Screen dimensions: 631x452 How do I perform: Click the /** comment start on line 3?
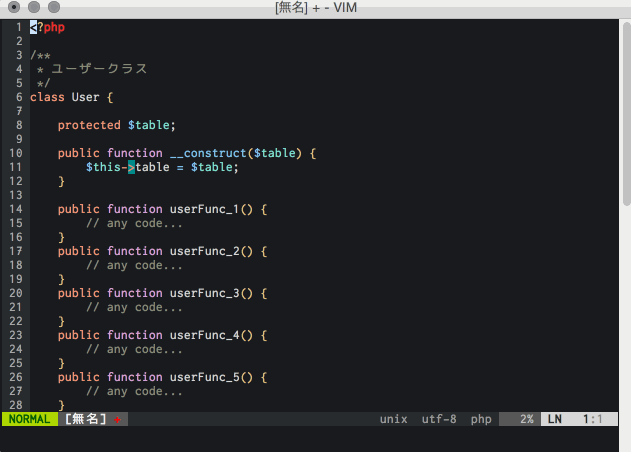(40, 55)
